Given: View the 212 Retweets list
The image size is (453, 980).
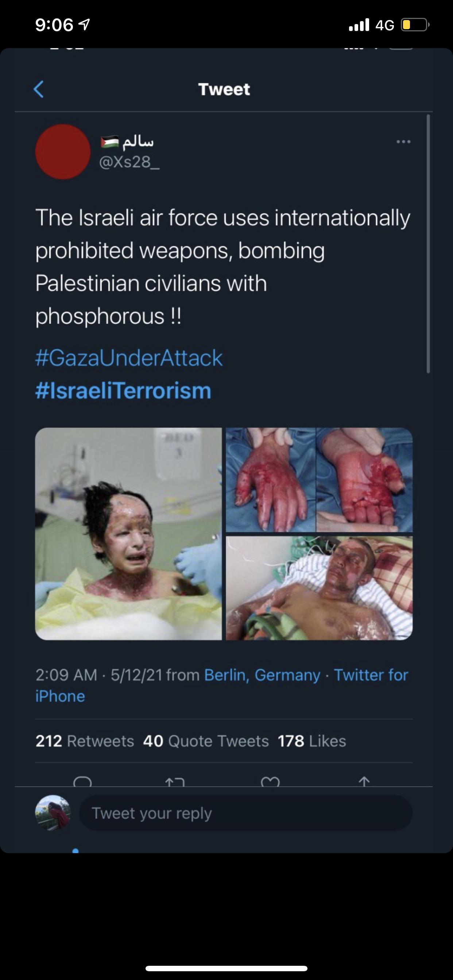Looking at the screenshot, I should [85, 741].
